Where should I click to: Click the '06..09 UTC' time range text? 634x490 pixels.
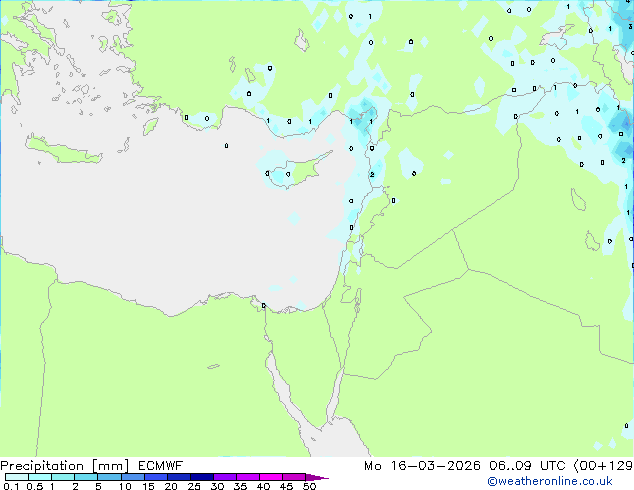click(528, 466)
